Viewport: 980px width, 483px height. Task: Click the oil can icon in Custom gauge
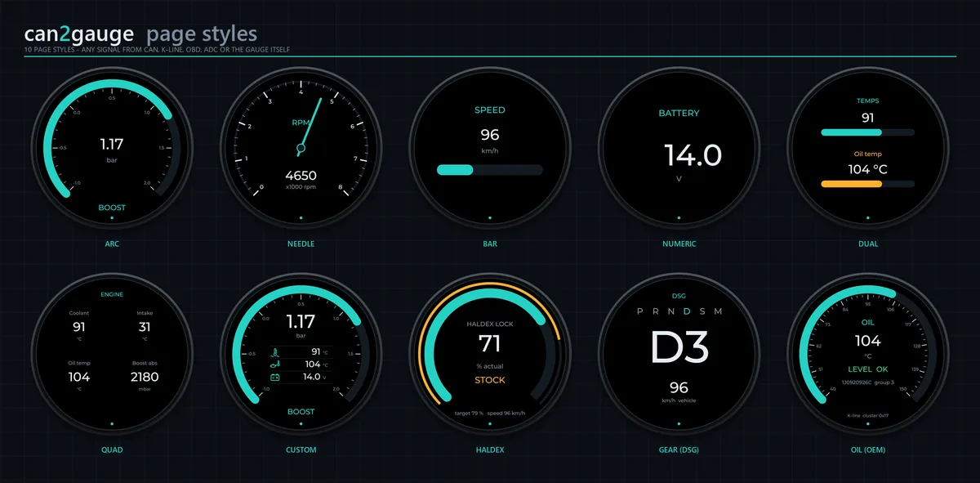(x=275, y=364)
